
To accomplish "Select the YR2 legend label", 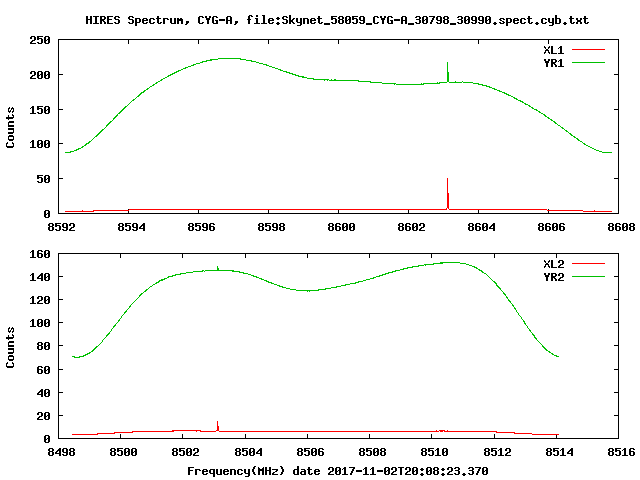I will click(553, 277).
